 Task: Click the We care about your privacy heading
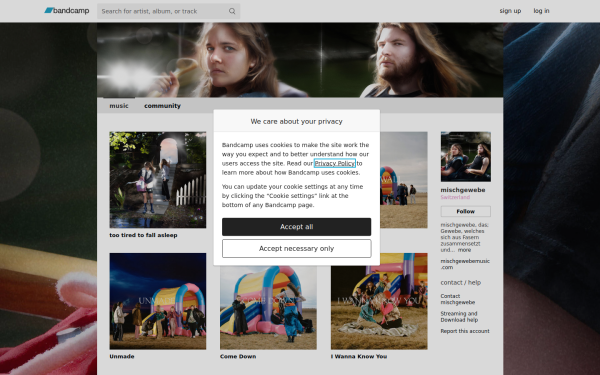point(297,121)
